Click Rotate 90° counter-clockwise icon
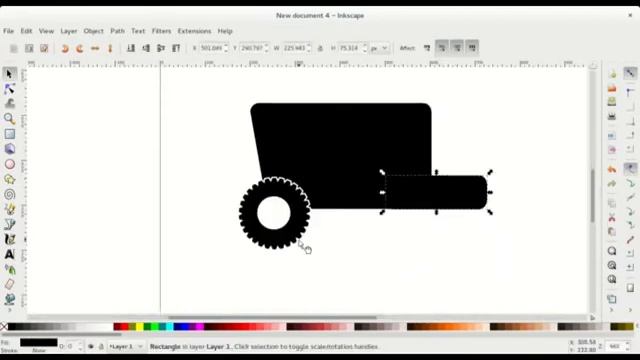 pyautogui.click(x=64, y=48)
